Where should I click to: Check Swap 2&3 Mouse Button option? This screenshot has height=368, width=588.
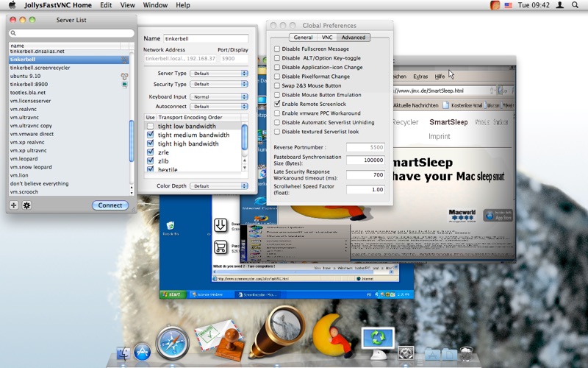point(277,85)
